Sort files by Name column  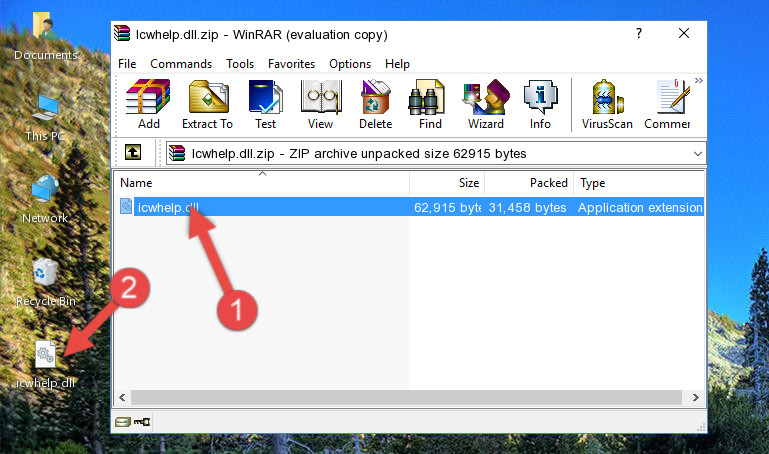coord(262,183)
